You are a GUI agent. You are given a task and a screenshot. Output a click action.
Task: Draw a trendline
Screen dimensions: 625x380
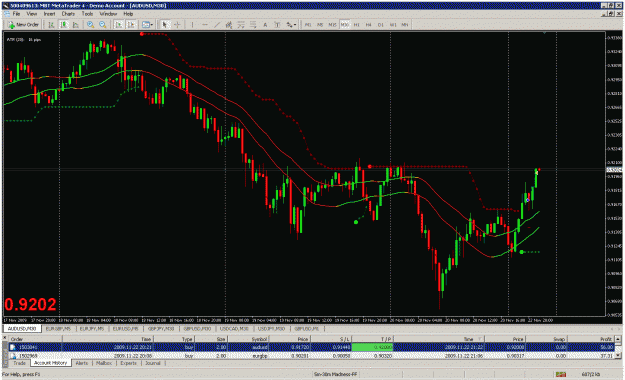(x=216, y=25)
